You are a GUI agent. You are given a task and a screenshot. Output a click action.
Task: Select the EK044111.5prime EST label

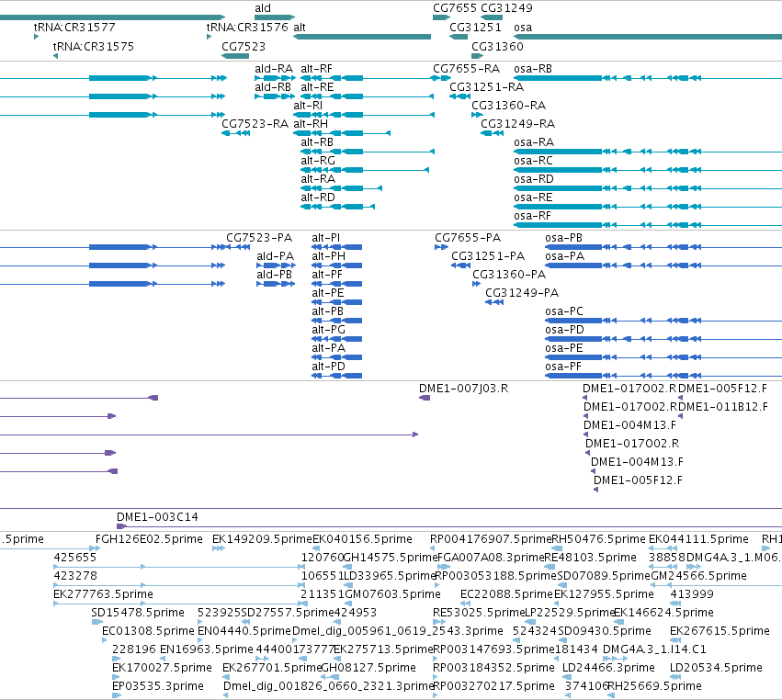(698, 539)
